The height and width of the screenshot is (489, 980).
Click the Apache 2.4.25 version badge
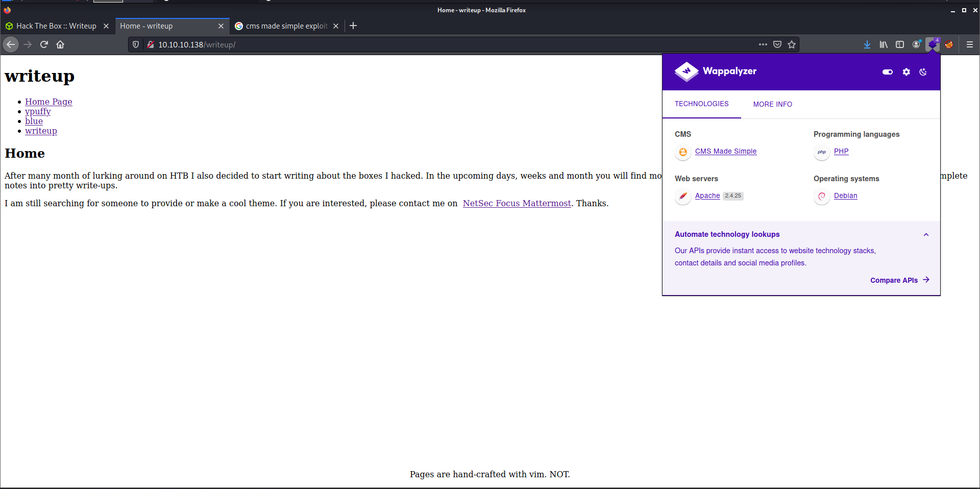coord(733,196)
